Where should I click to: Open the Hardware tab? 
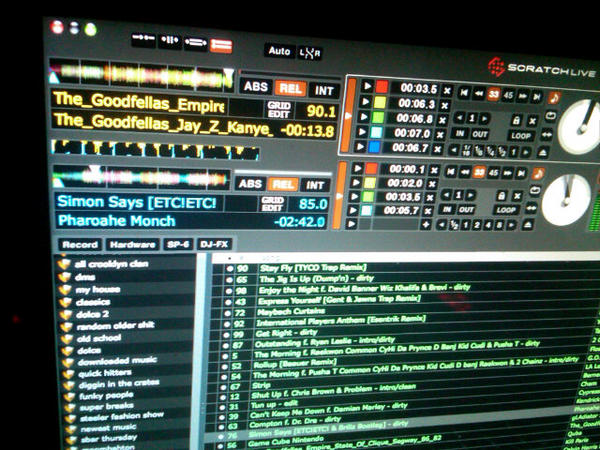[133, 245]
